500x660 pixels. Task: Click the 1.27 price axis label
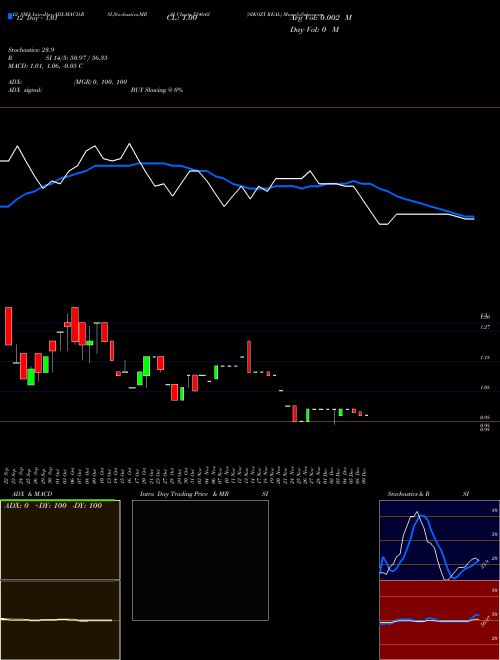pos(485,327)
